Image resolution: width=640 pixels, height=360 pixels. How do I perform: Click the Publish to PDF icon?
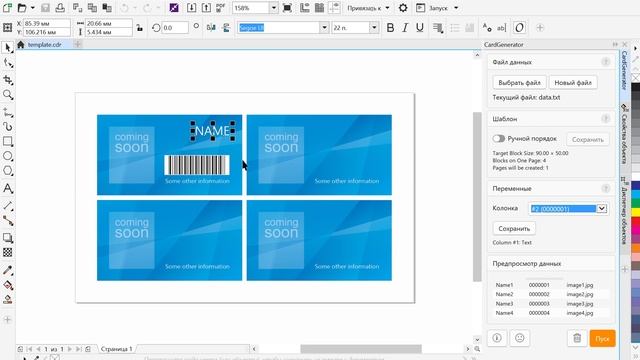click(220, 8)
